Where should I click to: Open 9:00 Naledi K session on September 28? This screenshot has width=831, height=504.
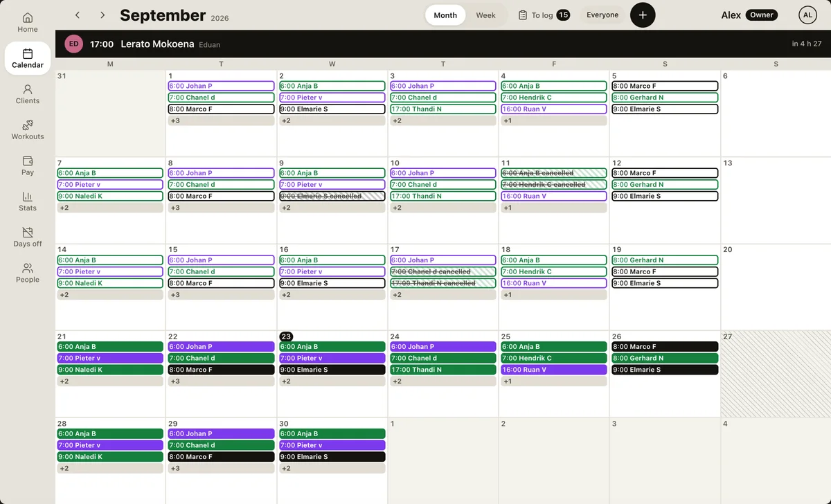click(110, 457)
